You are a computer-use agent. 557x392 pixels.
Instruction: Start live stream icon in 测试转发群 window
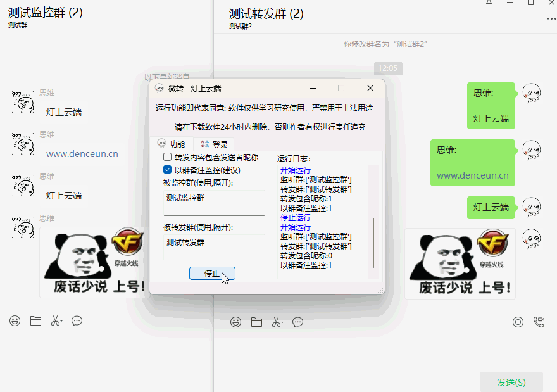pyautogui.click(x=518, y=322)
